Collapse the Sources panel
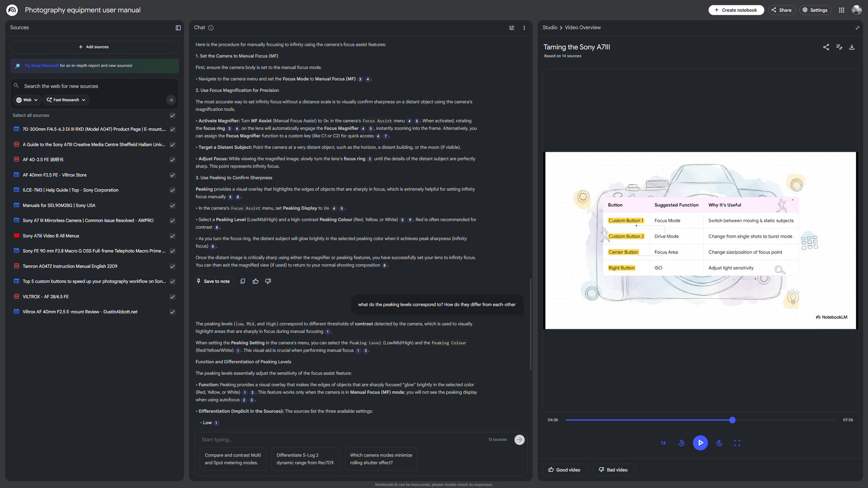Viewport: 868px width, 488px height. click(x=178, y=28)
